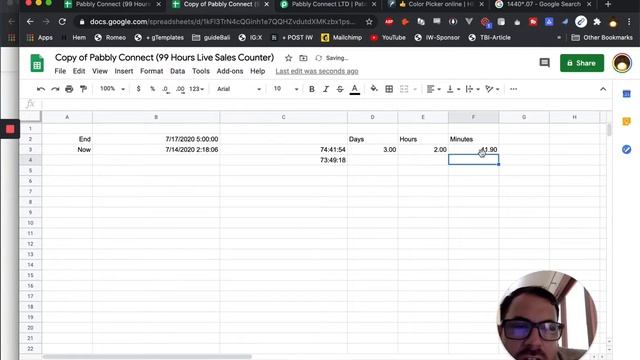The image size is (640, 360).
Task: Open text wrapping dropdown
Action: tap(472, 89)
